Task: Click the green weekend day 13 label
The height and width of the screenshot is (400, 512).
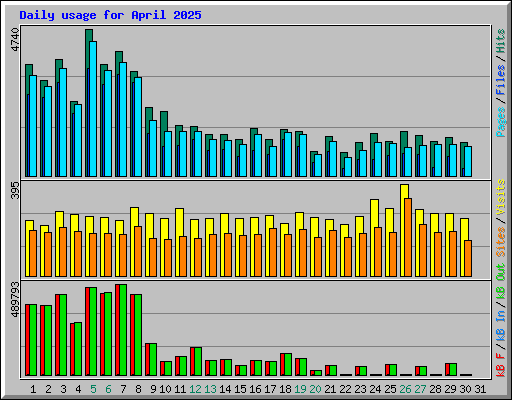Action: 210,389
